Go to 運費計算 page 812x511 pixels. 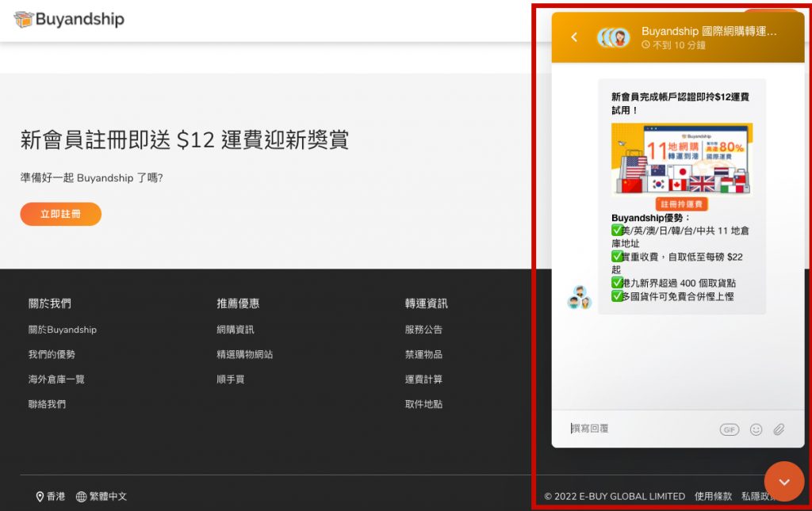423,379
